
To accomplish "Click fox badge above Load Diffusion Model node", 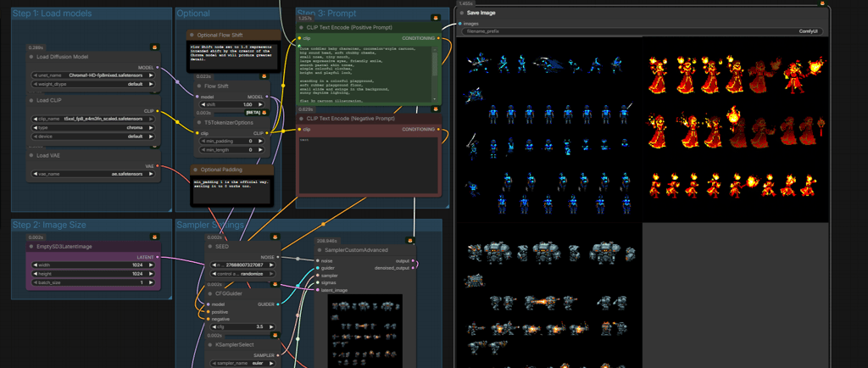I will (155, 47).
